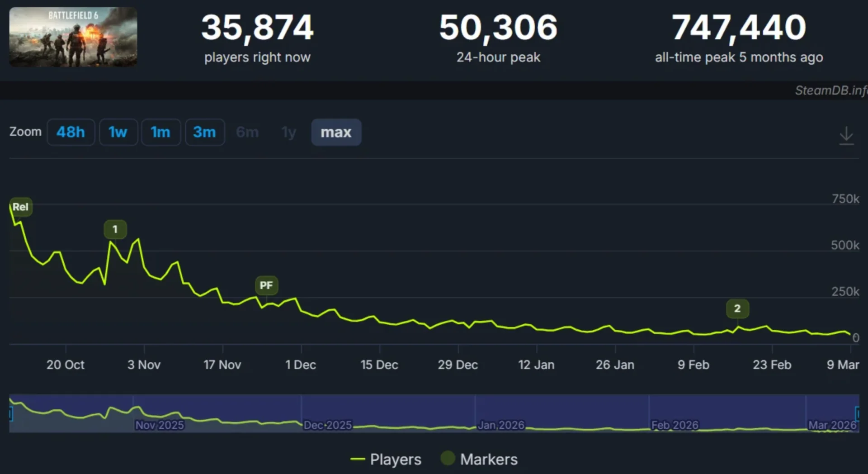The image size is (868, 474).
Task: Click the 29 Dec axis label
Action: coord(458,365)
